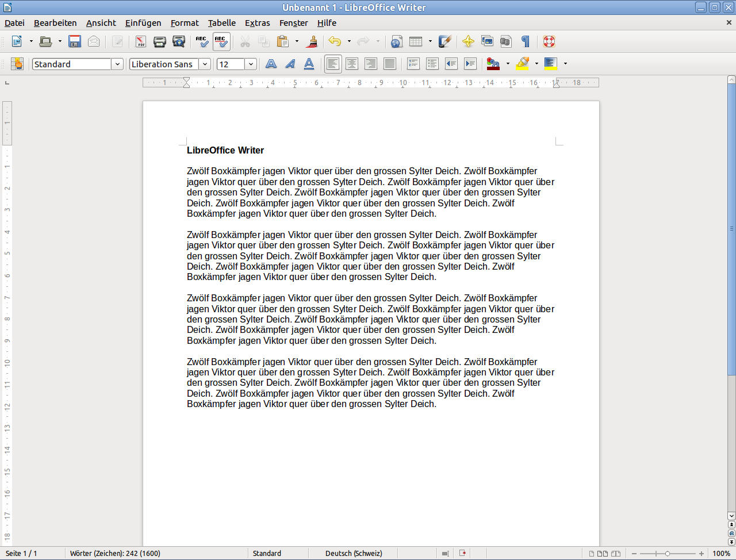The height and width of the screenshot is (560, 736).
Task: Open the Gallery
Action: pyautogui.click(x=487, y=41)
